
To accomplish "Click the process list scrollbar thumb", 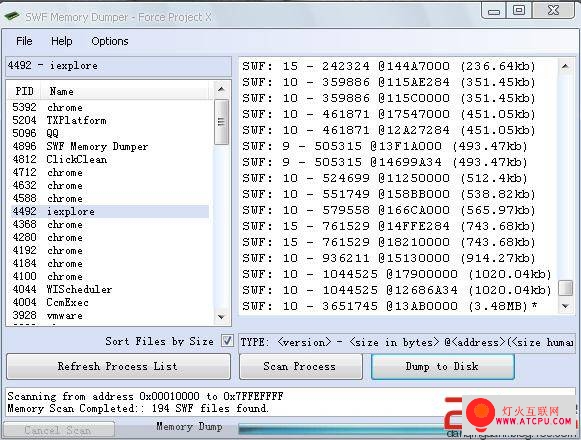I will coord(221,122).
